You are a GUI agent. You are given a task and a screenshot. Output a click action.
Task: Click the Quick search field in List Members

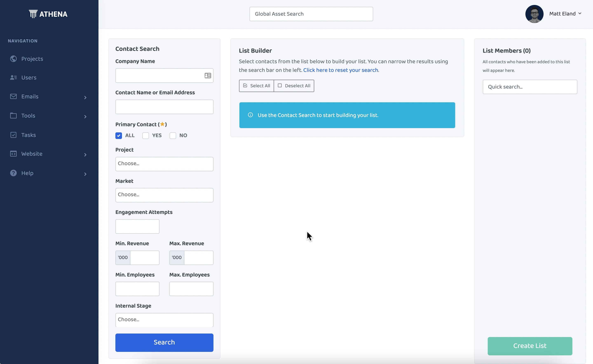pos(530,87)
